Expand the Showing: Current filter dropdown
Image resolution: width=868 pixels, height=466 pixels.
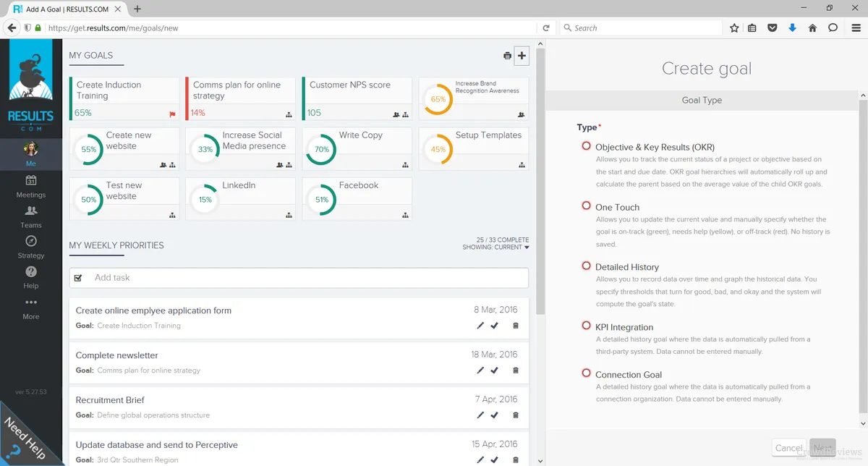pos(496,247)
